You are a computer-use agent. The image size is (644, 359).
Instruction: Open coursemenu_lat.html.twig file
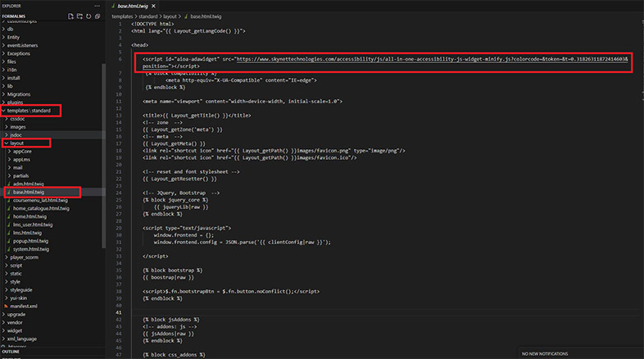click(40, 201)
